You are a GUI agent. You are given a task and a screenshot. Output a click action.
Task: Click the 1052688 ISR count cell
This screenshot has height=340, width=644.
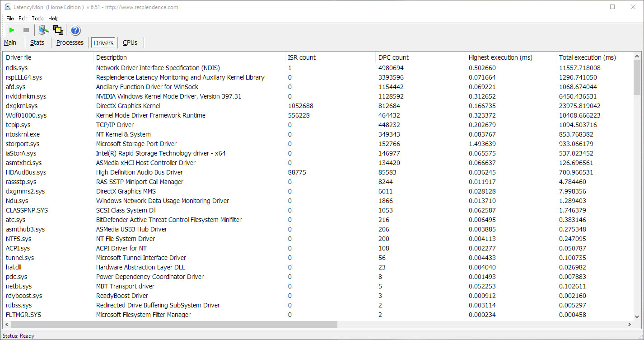pyautogui.click(x=301, y=106)
